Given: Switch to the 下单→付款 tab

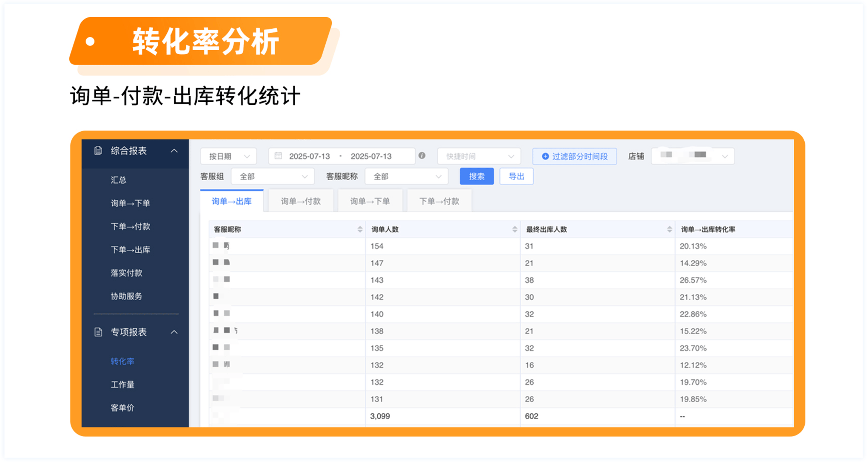Looking at the screenshot, I should 439,201.
